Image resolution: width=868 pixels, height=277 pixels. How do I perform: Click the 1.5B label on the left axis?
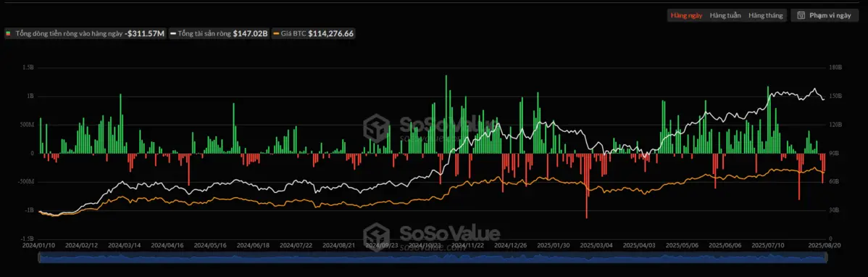pos(29,67)
